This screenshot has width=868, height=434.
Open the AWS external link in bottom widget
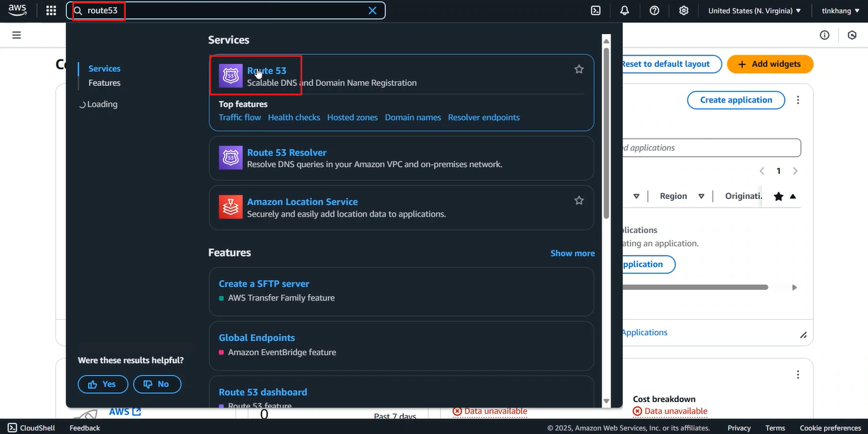[125, 412]
